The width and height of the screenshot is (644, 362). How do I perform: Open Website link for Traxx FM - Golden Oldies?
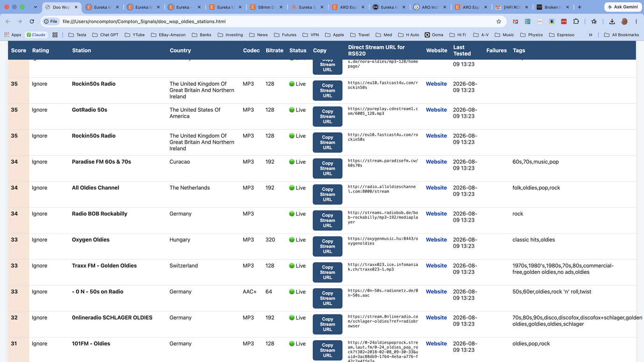point(436,265)
